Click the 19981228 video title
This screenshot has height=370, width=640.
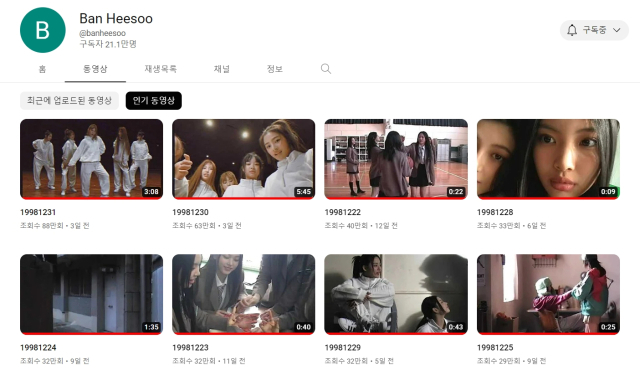tap(495, 213)
